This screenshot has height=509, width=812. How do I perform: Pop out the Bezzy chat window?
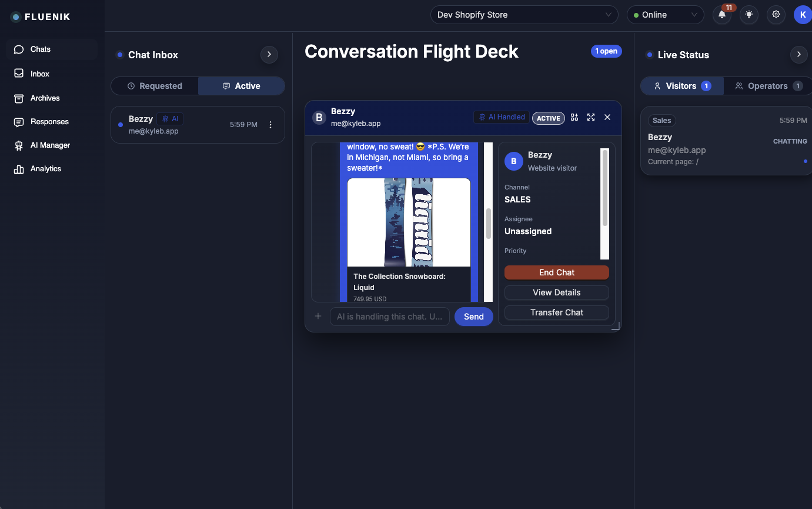pyautogui.click(x=574, y=117)
